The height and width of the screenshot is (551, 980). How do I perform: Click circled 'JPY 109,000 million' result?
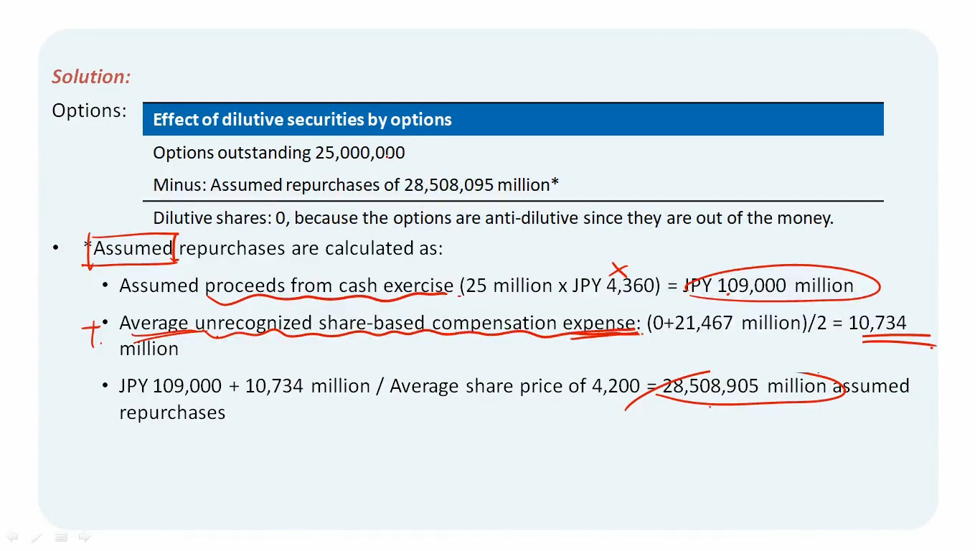[x=768, y=286]
